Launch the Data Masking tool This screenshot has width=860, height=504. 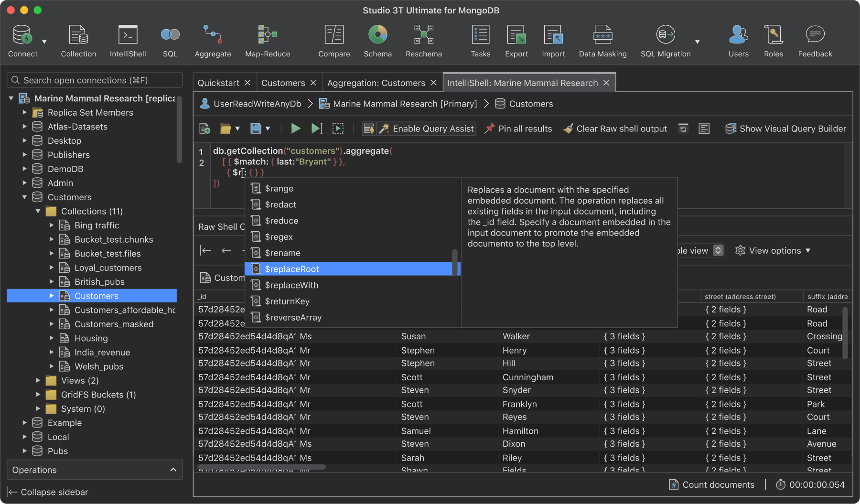[602, 40]
